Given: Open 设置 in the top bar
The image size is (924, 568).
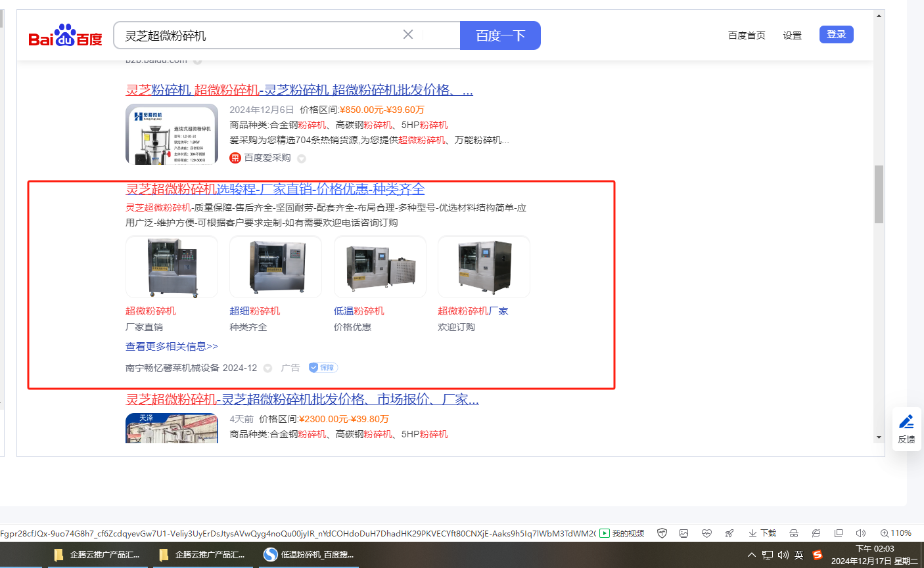Looking at the screenshot, I should [x=792, y=35].
